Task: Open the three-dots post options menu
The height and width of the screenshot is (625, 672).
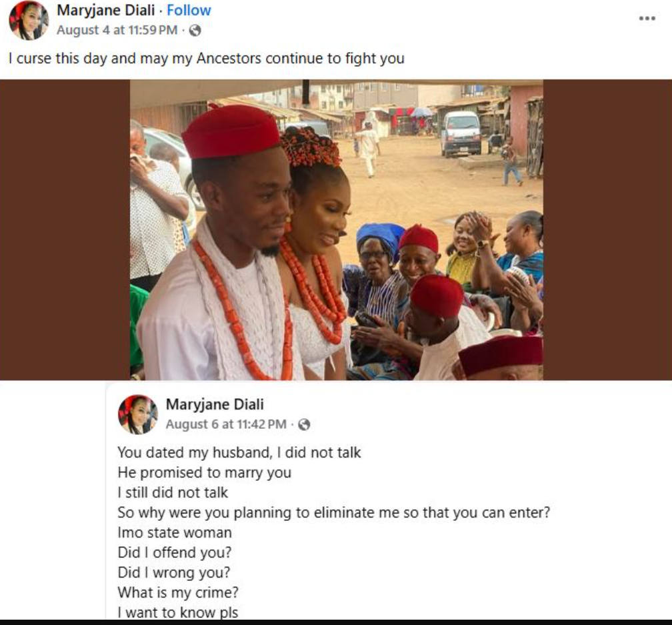Action: coord(647,18)
